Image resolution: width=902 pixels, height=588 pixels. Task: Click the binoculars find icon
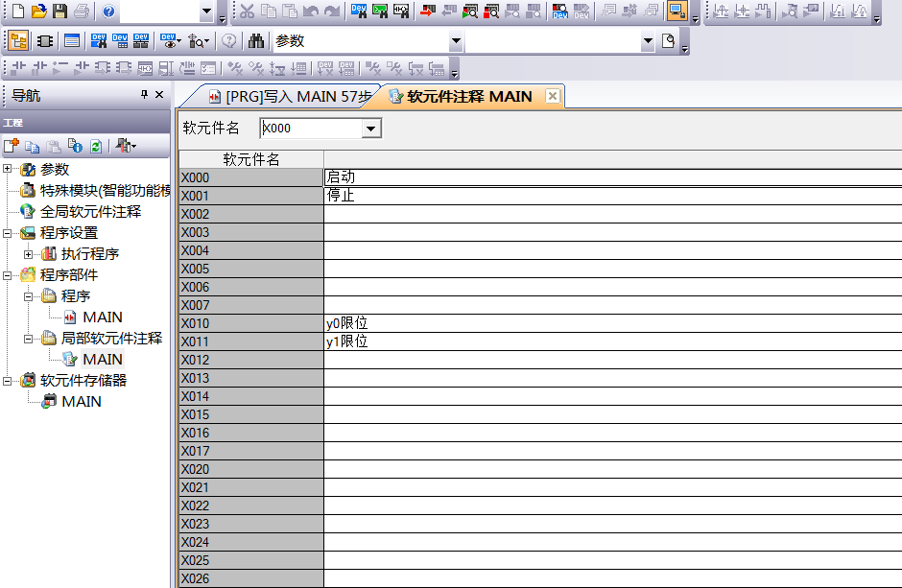pyautogui.click(x=256, y=41)
